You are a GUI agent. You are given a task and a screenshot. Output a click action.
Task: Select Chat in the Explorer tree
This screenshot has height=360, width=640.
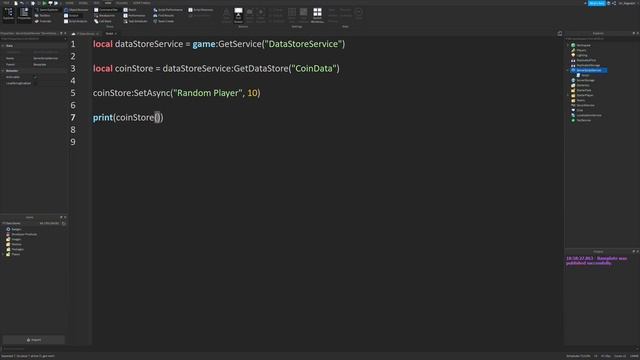577,110
